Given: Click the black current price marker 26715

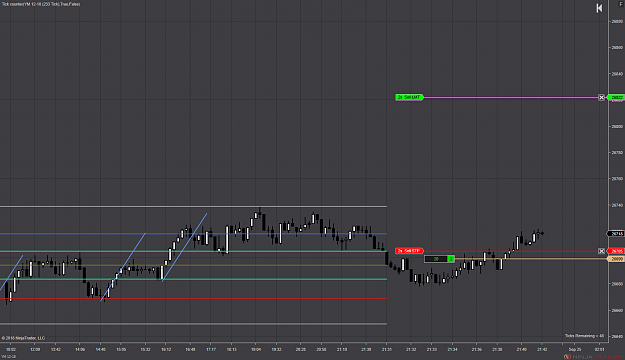Looking at the screenshot, I should tap(616, 234).
